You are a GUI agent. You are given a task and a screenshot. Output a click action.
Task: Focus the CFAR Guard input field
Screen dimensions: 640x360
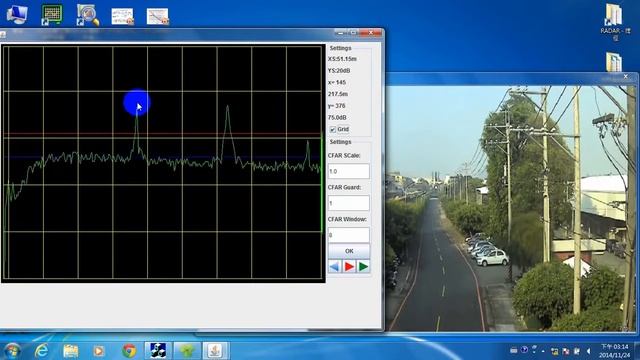coord(349,203)
